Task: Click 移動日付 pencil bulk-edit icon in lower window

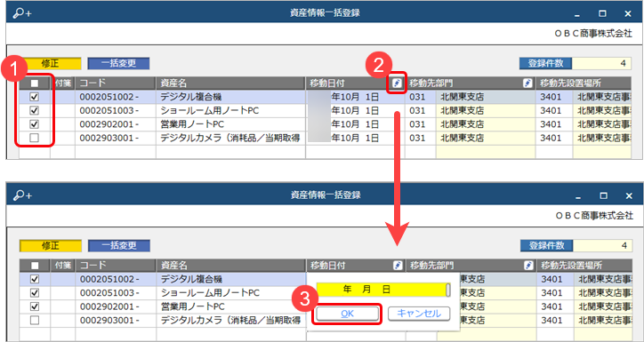Action: [397, 266]
